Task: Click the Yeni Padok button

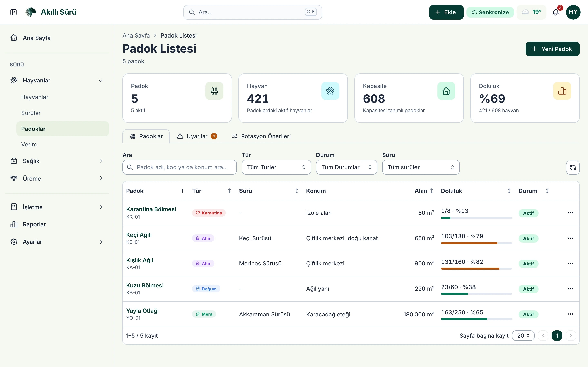Action: pos(552,49)
